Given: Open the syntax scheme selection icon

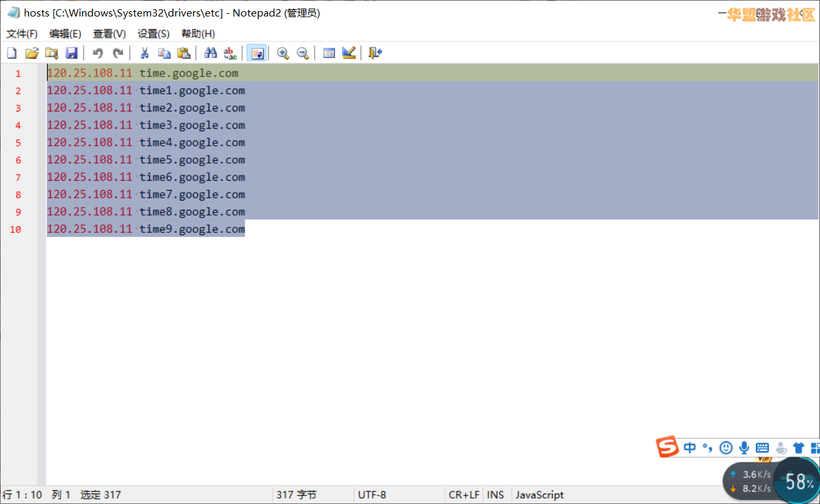Looking at the screenshot, I should (x=329, y=53).
